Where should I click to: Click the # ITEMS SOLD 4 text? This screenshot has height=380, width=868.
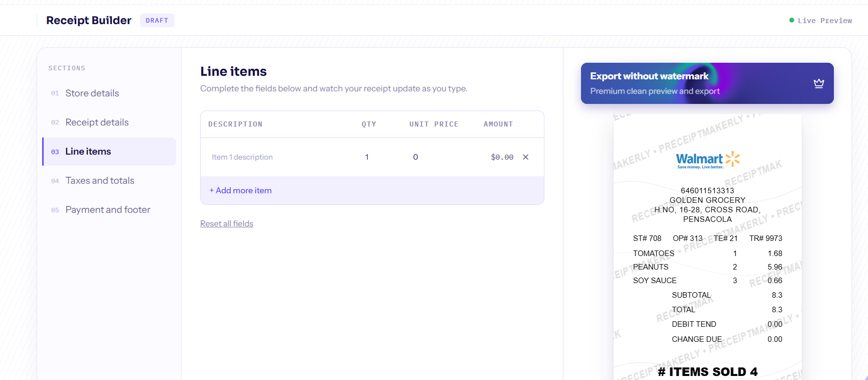(707, 372)
